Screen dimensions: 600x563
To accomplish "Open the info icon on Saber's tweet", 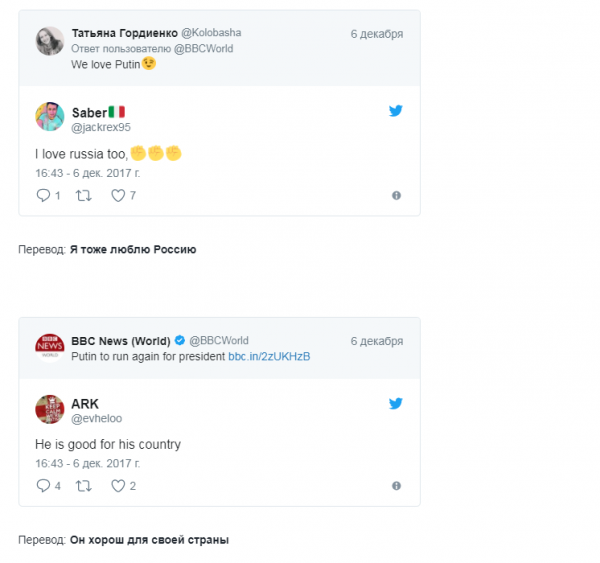I will (397, 196).
